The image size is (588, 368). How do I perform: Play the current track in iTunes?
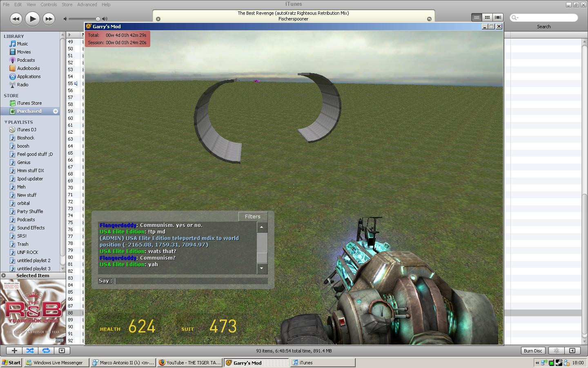[32, 18]
